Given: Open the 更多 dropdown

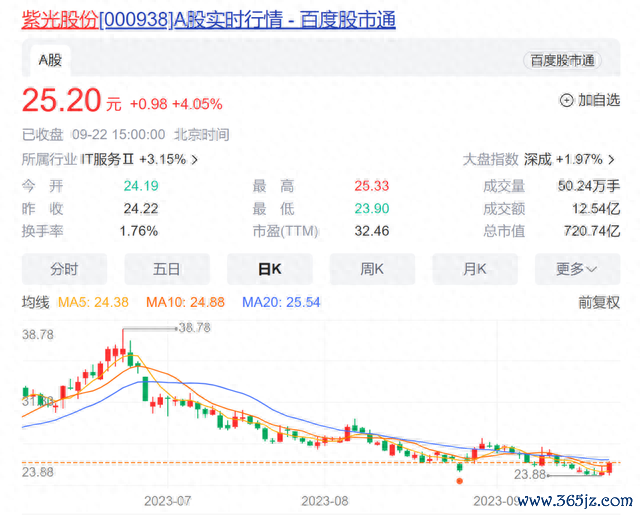Looking at the screenshot, I should tap(577, 269).
